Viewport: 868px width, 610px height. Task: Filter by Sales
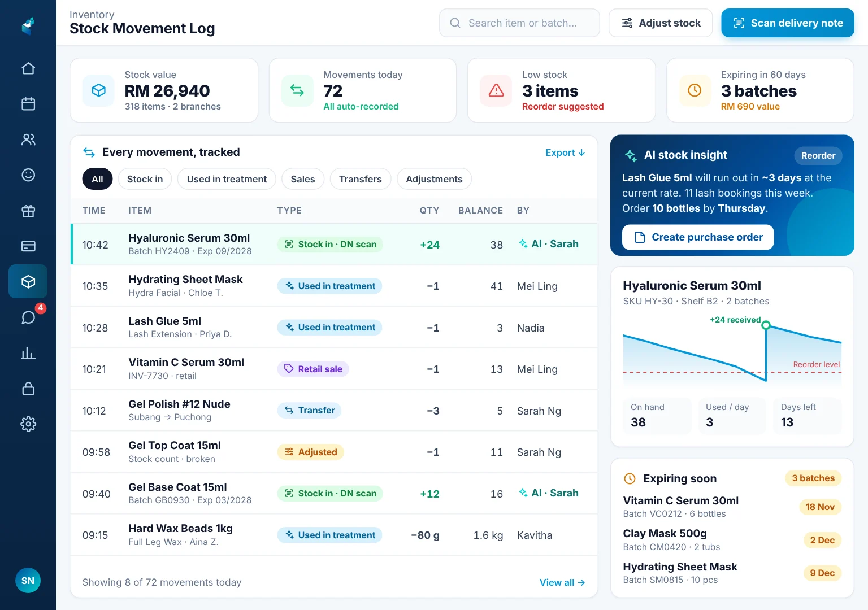(303, 179)
